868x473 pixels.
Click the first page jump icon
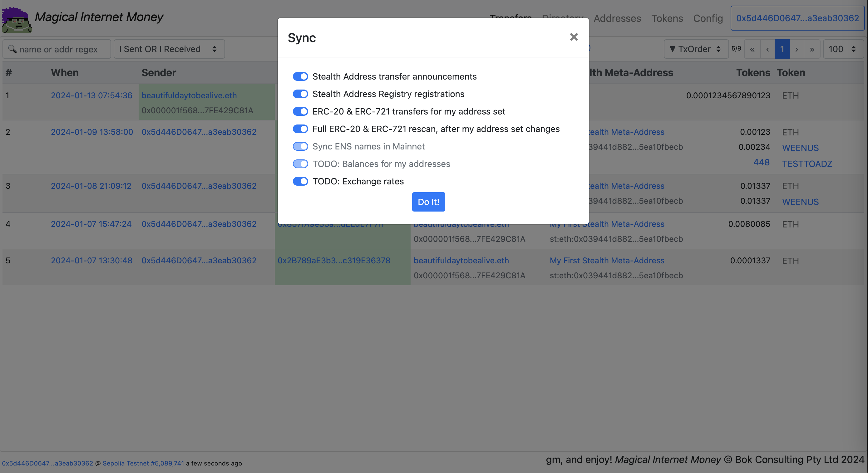tap(752, 49)
